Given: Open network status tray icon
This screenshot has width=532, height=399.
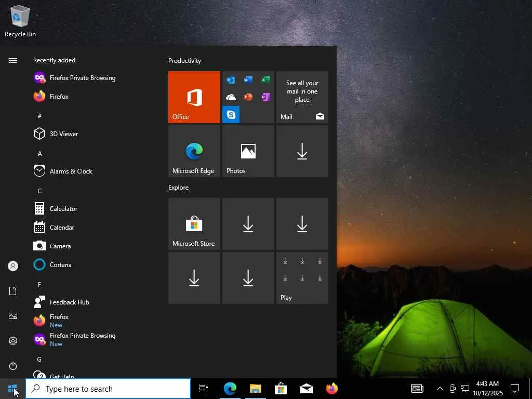Looking at the screenshot, I should tap(465, 389).
